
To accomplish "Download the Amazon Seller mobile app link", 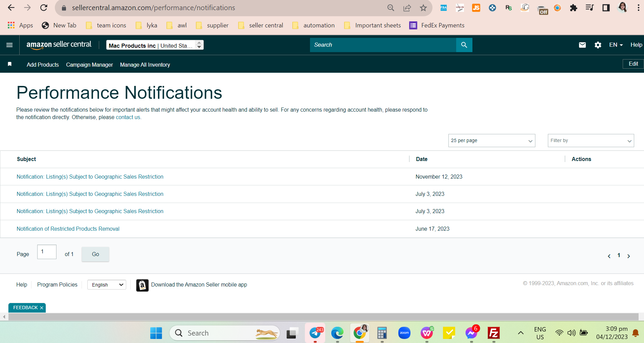I will click(199, 285).
